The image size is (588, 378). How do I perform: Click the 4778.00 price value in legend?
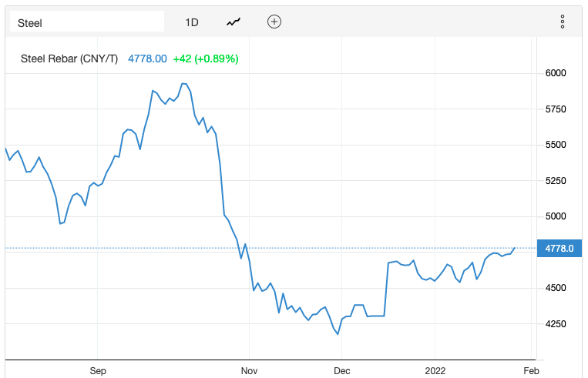click(x=147, y=59)
